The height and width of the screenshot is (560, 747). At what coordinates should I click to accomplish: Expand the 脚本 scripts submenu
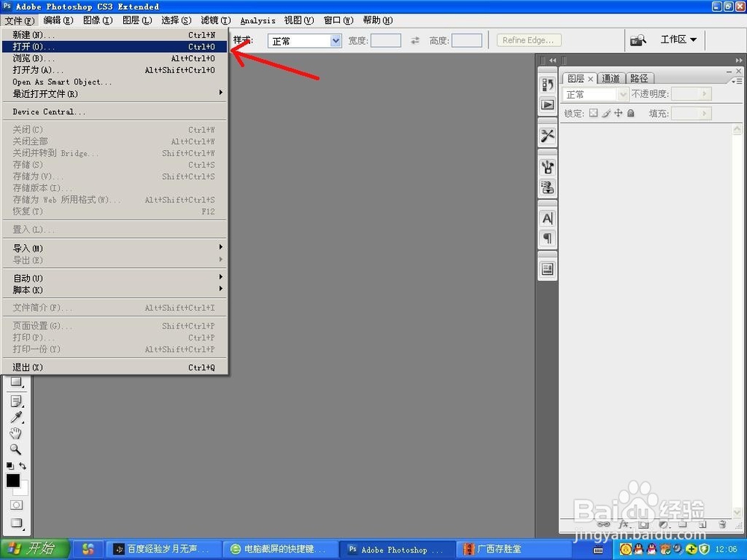[x=114, y=290]
